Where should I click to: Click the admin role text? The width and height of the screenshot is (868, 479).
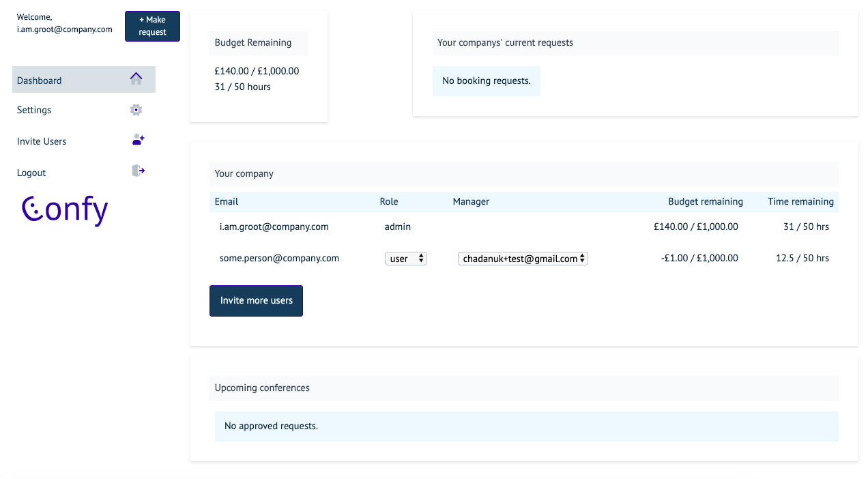pyautogui.click(x=398, y=227)
